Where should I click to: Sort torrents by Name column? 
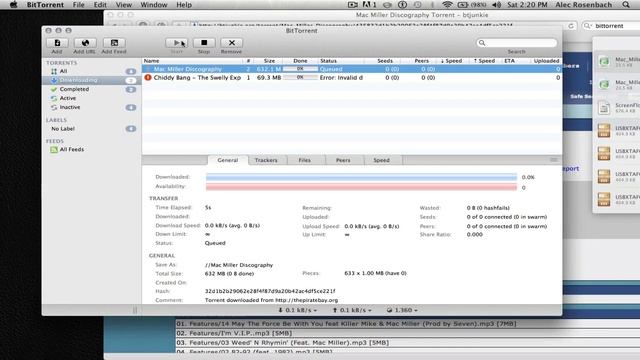point(192,61)
